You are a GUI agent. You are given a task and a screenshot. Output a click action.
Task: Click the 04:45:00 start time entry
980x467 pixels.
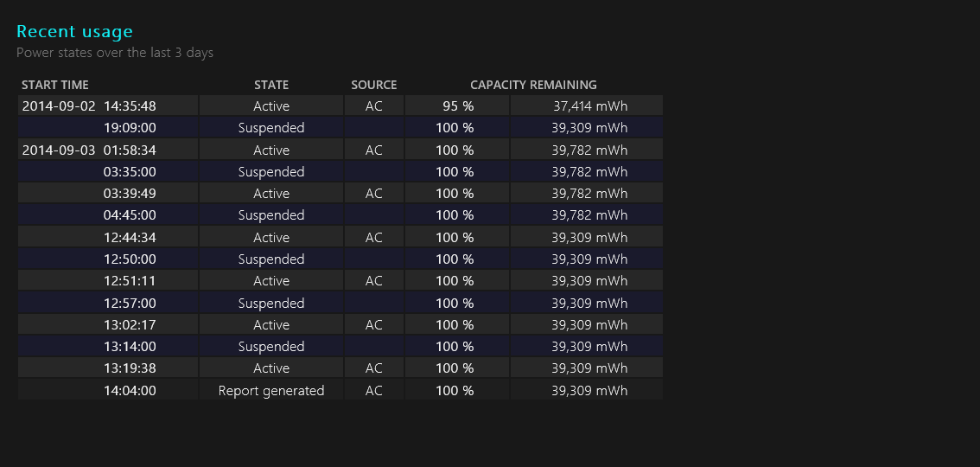130,215
